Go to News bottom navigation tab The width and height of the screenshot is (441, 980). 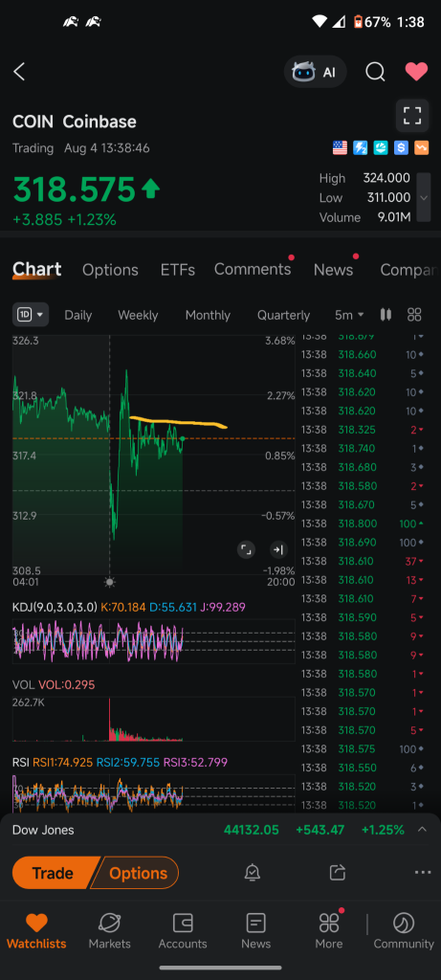point(256,931)
